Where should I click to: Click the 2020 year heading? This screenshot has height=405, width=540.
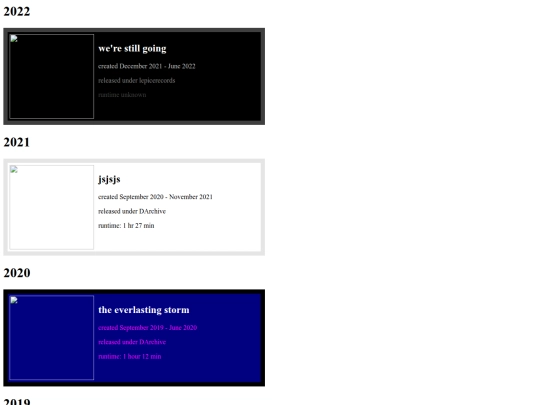click(x=17, y=273)
